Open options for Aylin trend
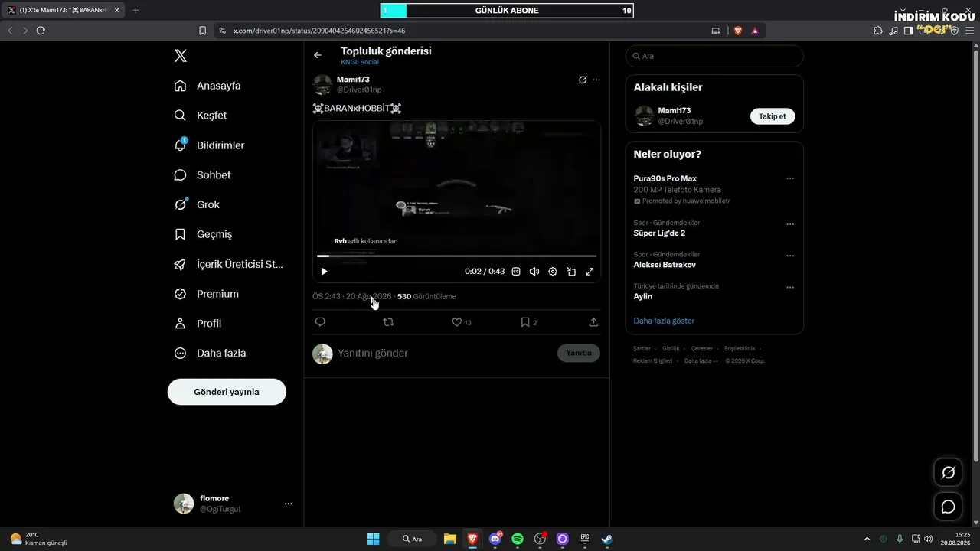This screenshot has height=551, width=980. (x=790, y=288)
